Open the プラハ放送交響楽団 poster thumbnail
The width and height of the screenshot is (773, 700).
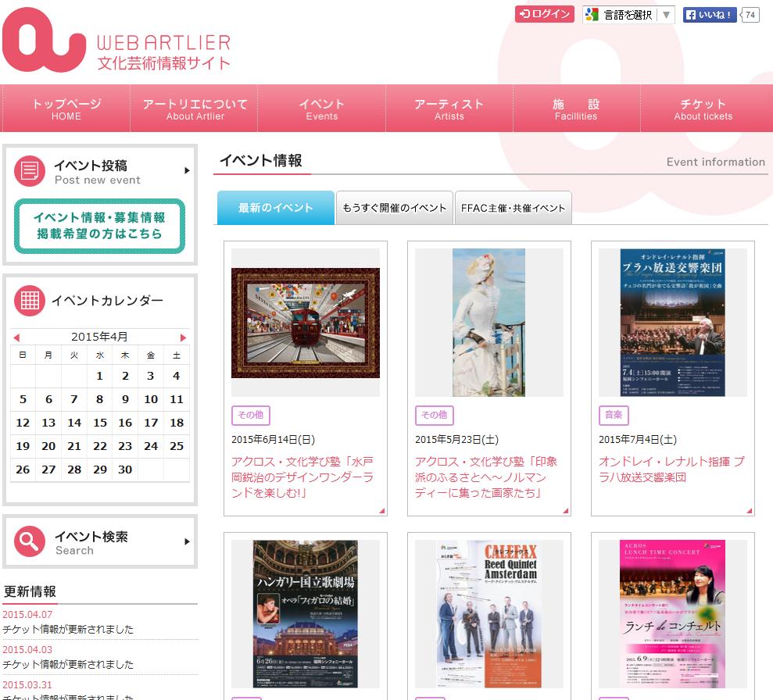673,323
